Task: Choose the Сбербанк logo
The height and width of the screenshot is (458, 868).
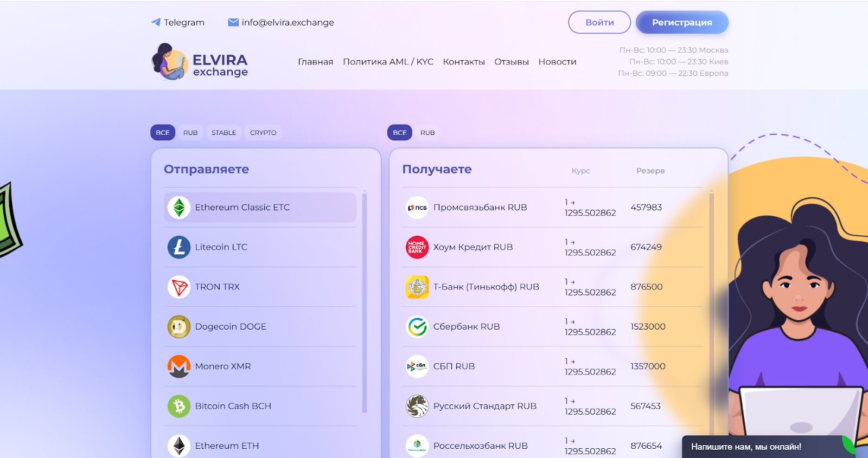Action: (417, 327)
